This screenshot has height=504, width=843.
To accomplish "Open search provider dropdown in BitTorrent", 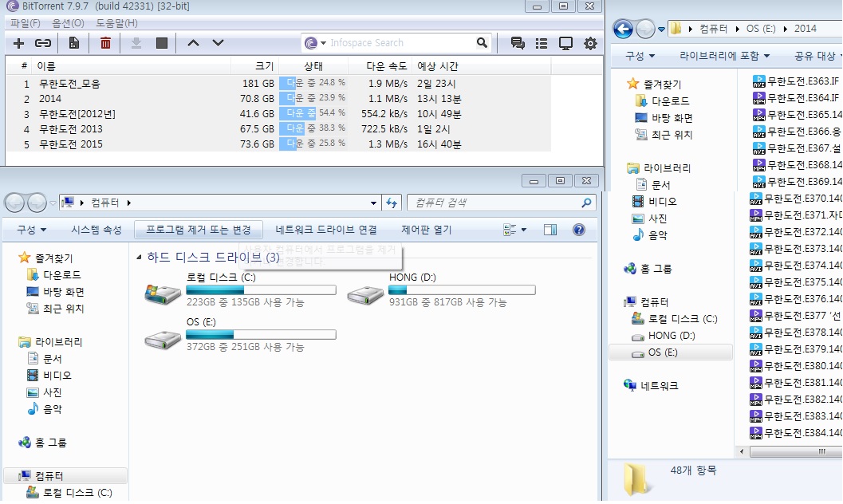I will pyautogui.click(x=323, y=43).
